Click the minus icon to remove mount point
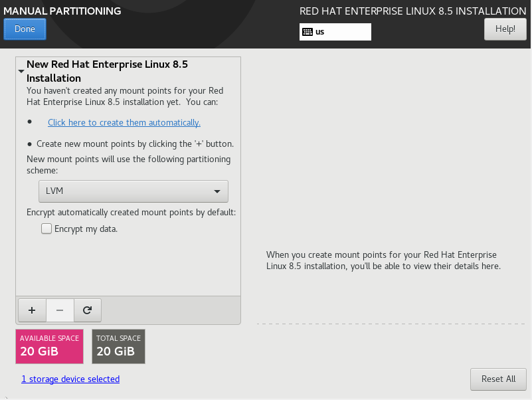Viewport: 532px width, 400px height. point(60,310)
